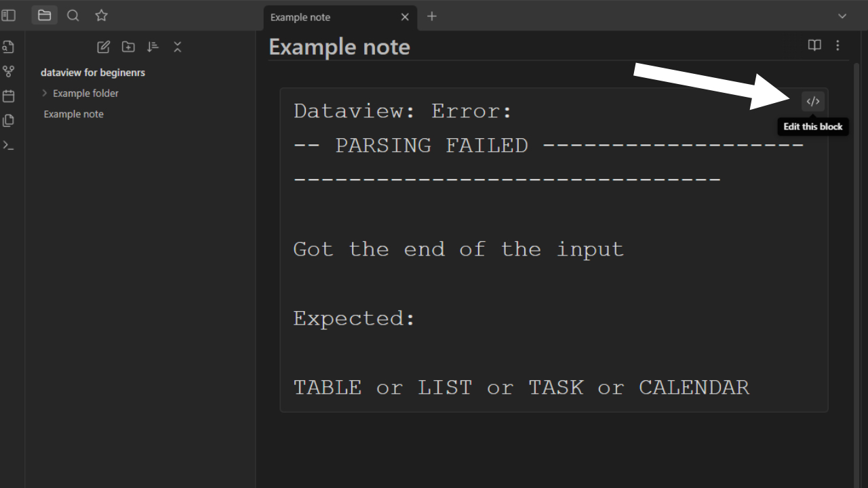Open the tab list dropdown arrow
This screenshot has height=488, width=868.
click(842, 15)
